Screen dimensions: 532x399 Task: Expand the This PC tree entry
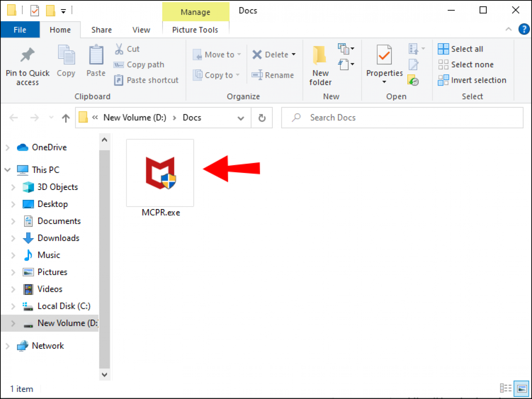click(7, 170)
